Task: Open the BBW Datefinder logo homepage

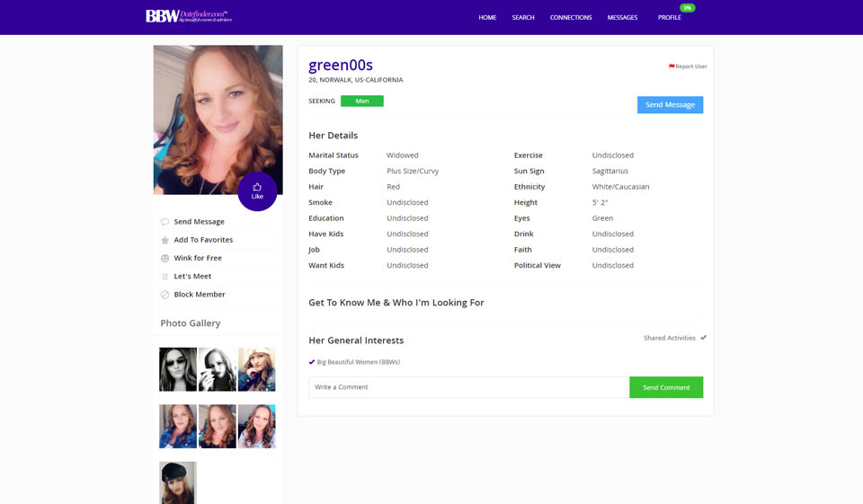Action: (187, 16)
